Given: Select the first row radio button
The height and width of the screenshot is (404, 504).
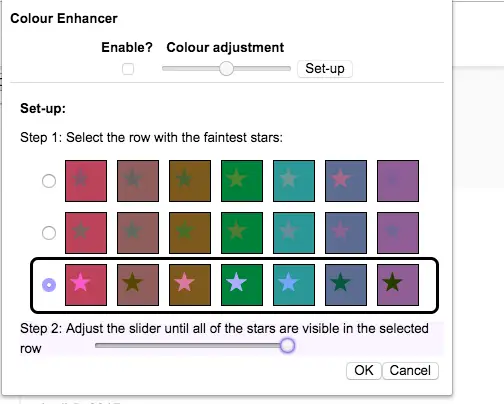Looking at the screenshot, I should click(49, 181).
